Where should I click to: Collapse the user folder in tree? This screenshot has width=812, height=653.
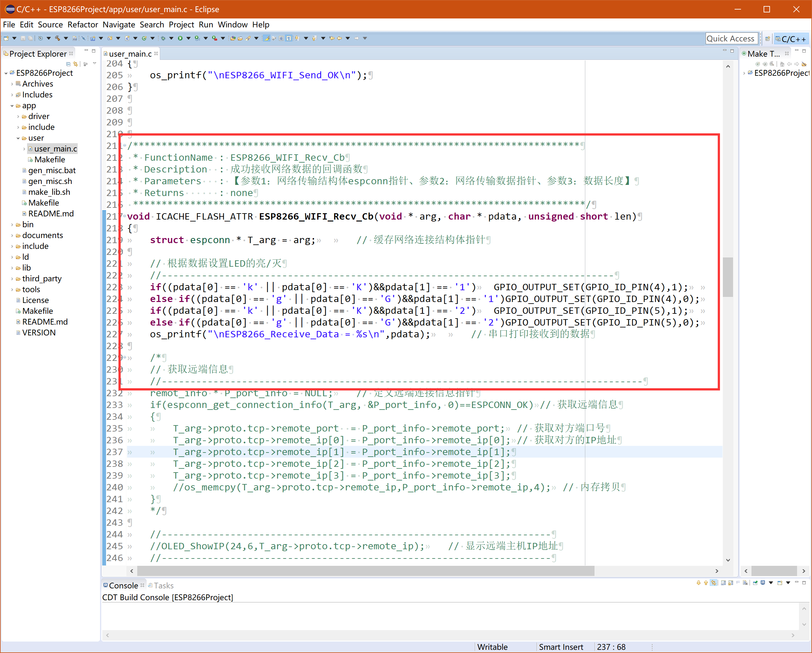[x=18, y=138]
